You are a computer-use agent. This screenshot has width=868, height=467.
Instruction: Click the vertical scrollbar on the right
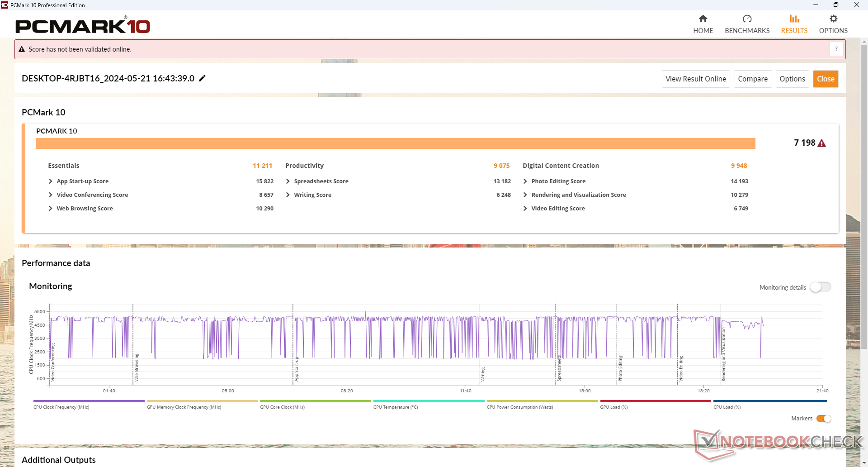point(864,197)
